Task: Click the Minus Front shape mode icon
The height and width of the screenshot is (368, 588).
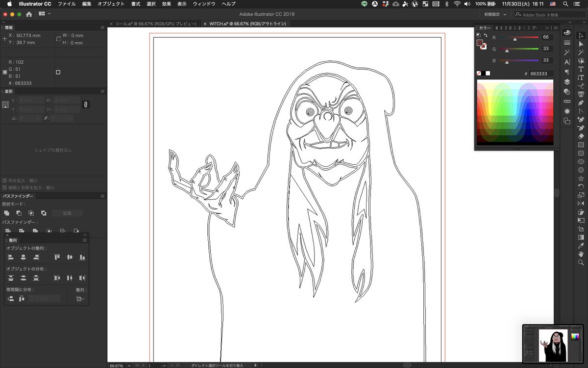Action: (19, 213)
